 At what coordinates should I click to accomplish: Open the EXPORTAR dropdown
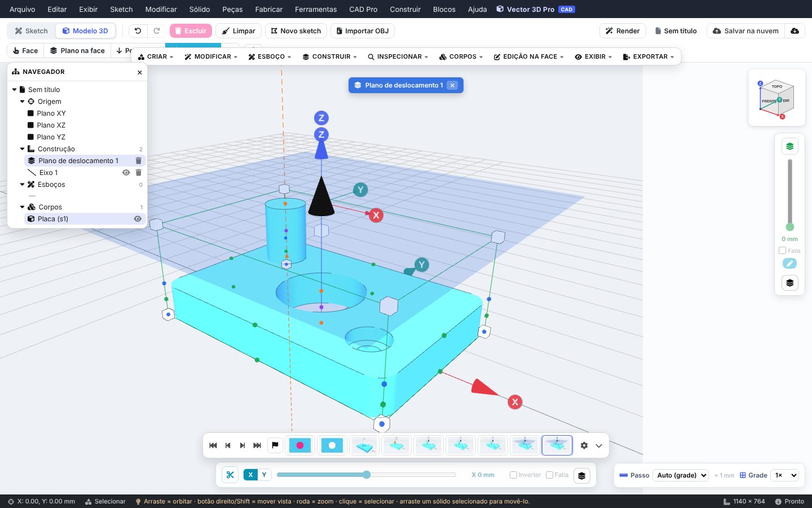648,57
